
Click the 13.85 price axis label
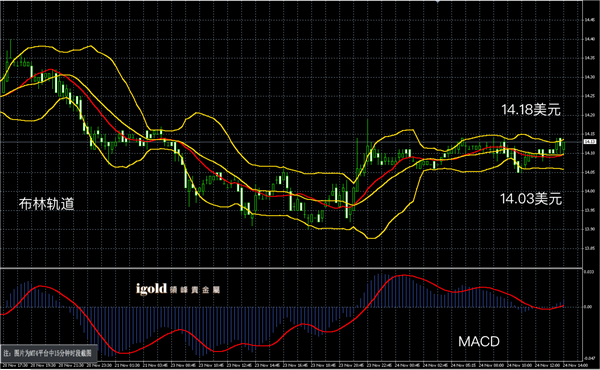(x=590, y=248)
